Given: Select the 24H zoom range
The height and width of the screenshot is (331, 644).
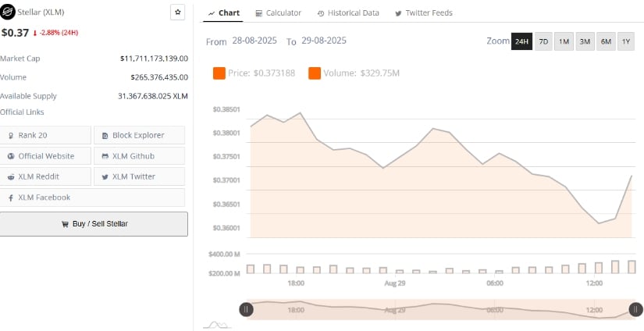Looking at the screenshot, I should point(521,41).
